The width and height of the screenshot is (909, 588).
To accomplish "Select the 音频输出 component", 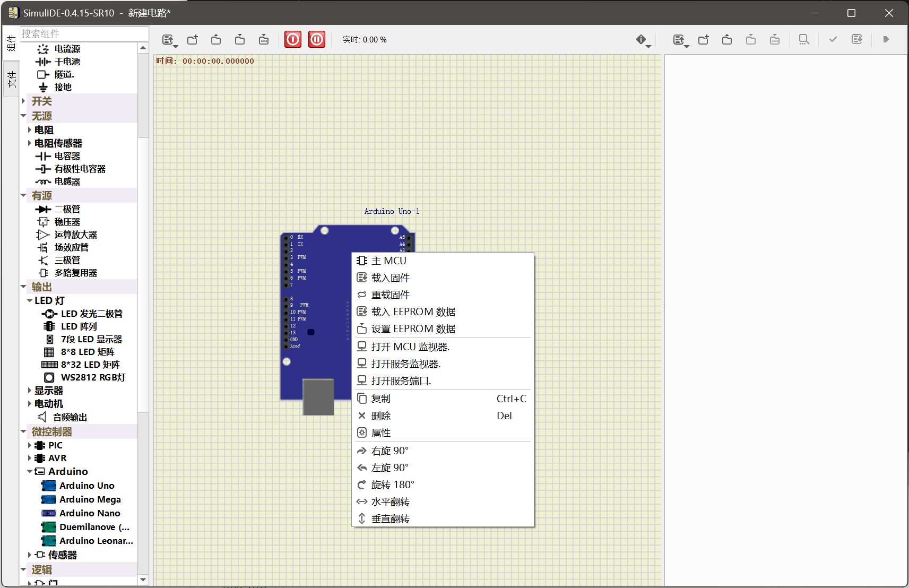I will 70,417.
